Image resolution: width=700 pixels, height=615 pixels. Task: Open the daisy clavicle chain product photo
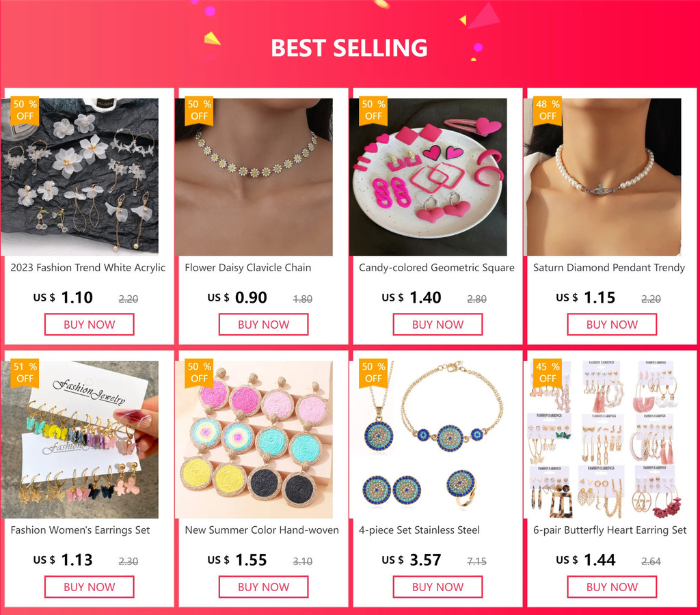pyautogui.click(x=254, y=177)
